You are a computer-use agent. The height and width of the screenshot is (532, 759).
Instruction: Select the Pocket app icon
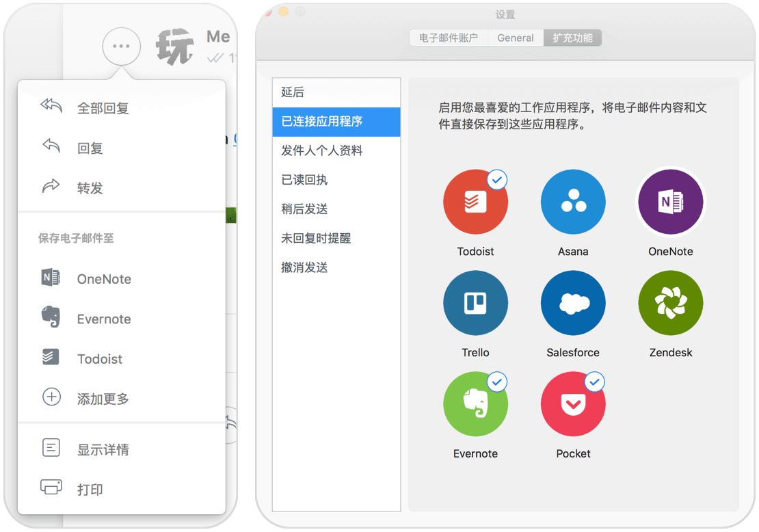pyautogui.click(x=573, y=404)
